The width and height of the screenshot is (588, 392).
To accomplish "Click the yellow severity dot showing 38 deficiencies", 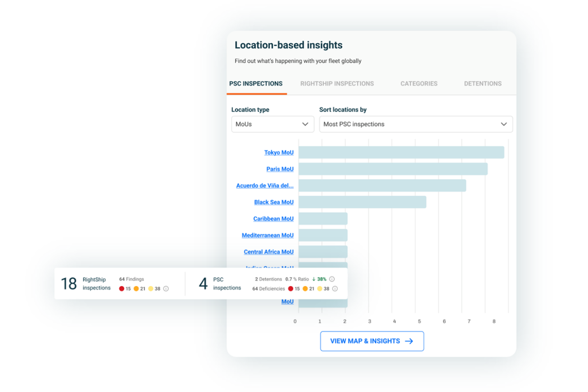I will coord(319,288).
